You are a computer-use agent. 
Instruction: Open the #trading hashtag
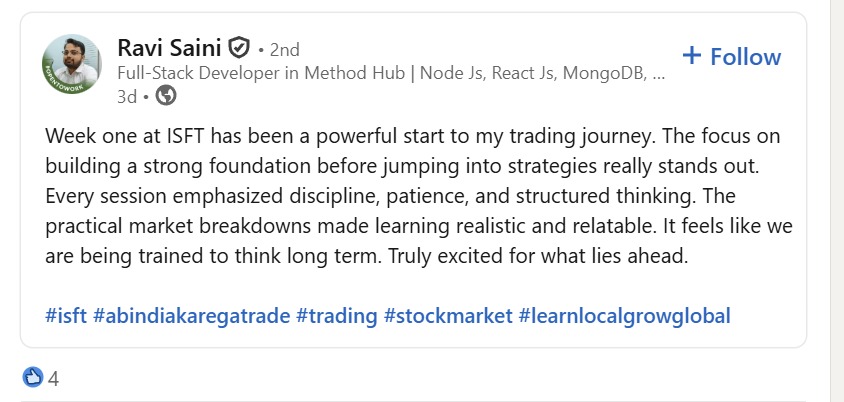point(335,316)
